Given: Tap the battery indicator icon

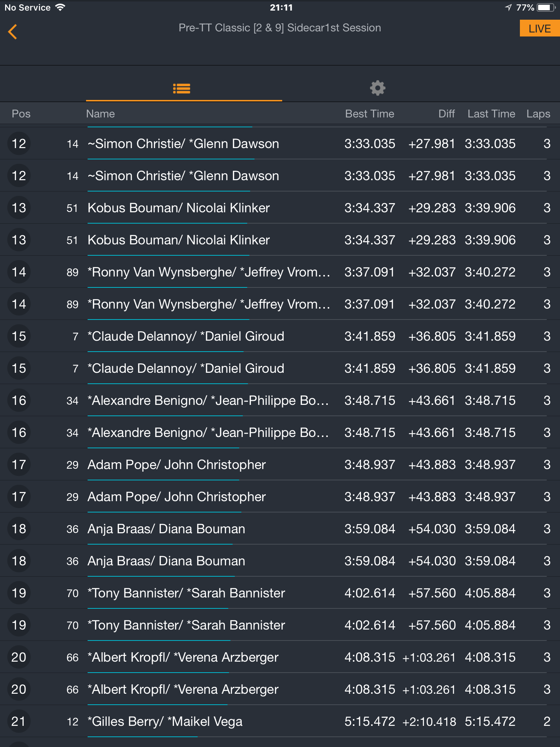Looking at the screenshot, I should 545,7.
